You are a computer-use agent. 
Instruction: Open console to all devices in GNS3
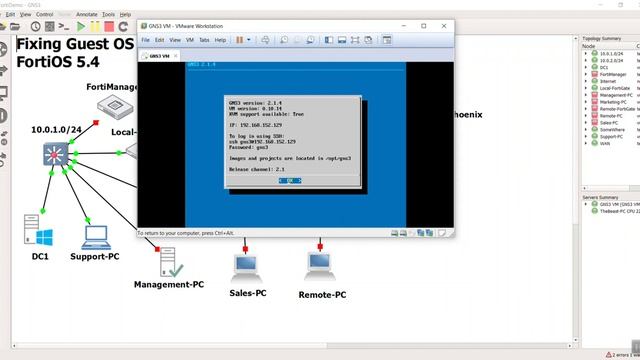63,27
